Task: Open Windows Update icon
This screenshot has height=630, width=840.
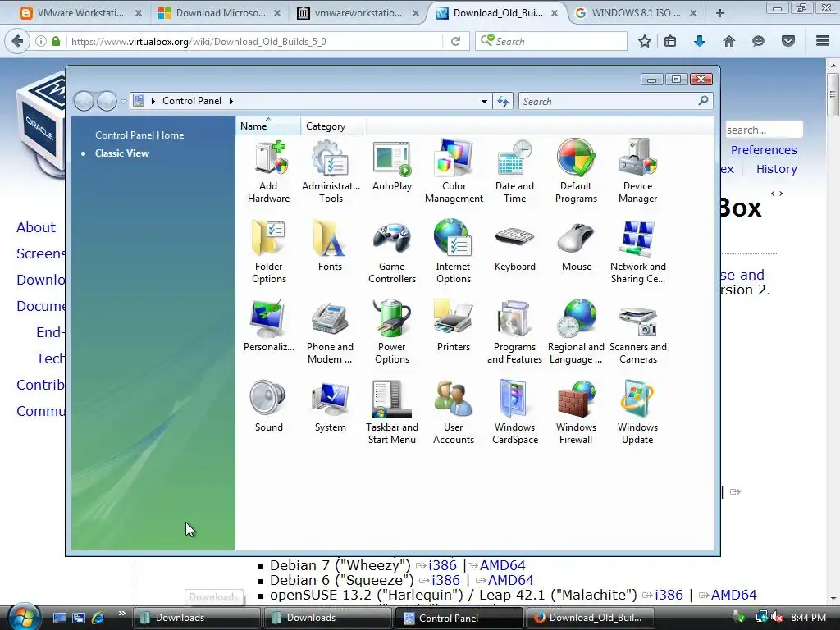Action: 637,413
